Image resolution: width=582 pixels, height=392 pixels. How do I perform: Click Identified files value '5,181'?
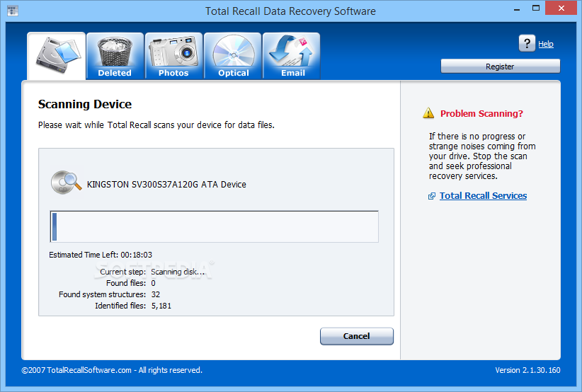tap(161, 306)
